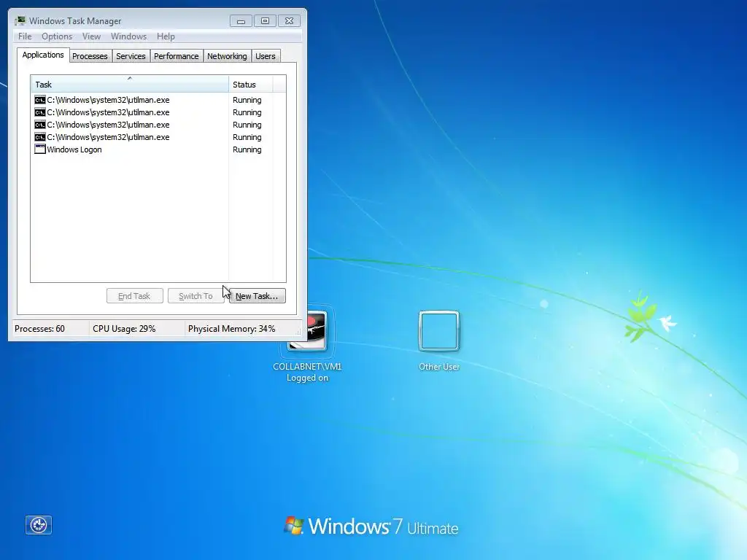Click the New Task... button
Image resolution: width=747 pixels, height=560 pixels.
point(258,296)
